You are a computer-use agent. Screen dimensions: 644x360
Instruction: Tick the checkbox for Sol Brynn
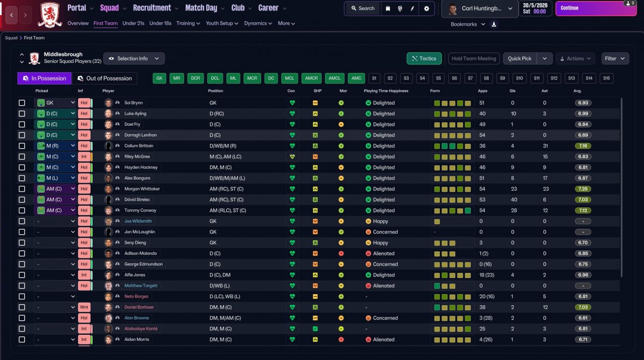tap(22, 103)
